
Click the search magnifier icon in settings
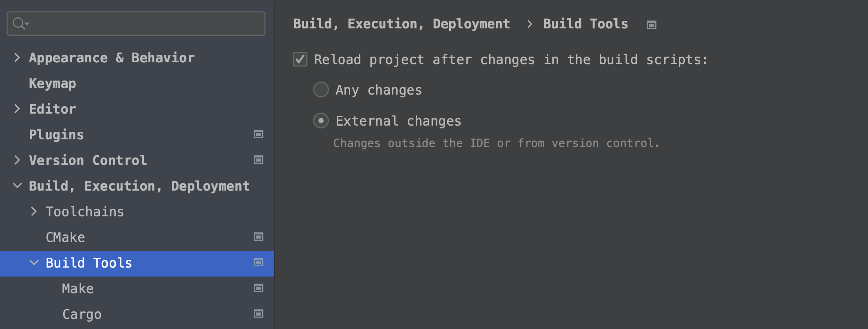click(20, 24)
